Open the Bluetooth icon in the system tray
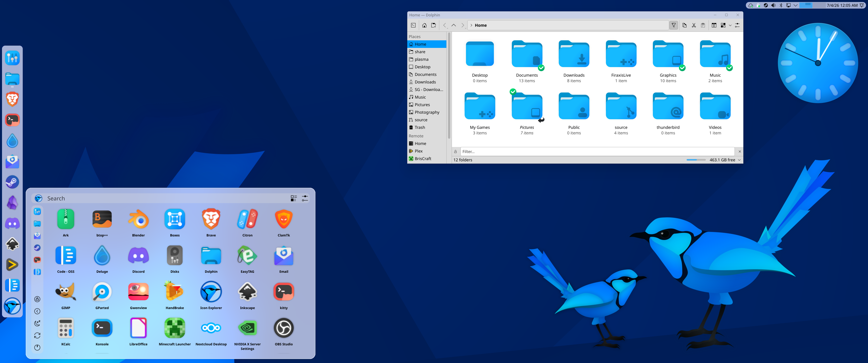868x363 pixels. (781, 5)
